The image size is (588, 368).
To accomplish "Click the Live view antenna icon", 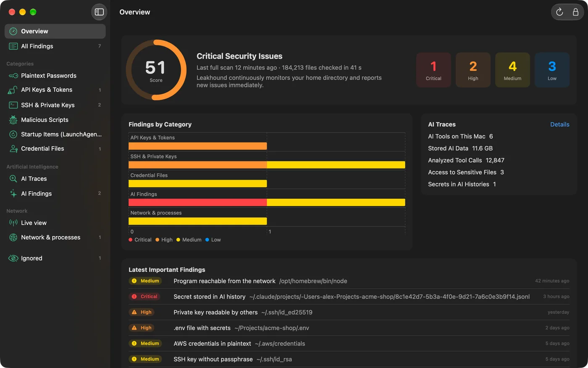I will (13, 223).
